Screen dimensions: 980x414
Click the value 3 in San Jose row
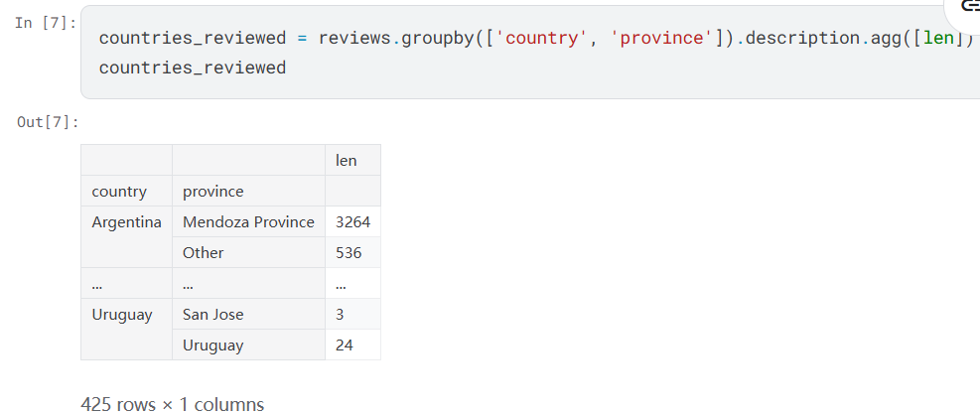coord(341,315)
